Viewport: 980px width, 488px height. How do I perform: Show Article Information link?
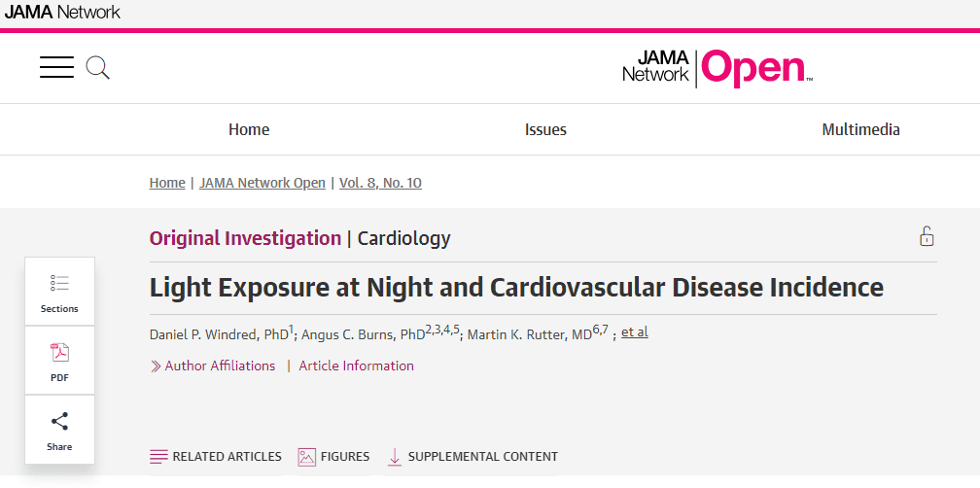[x=356, y=366]
